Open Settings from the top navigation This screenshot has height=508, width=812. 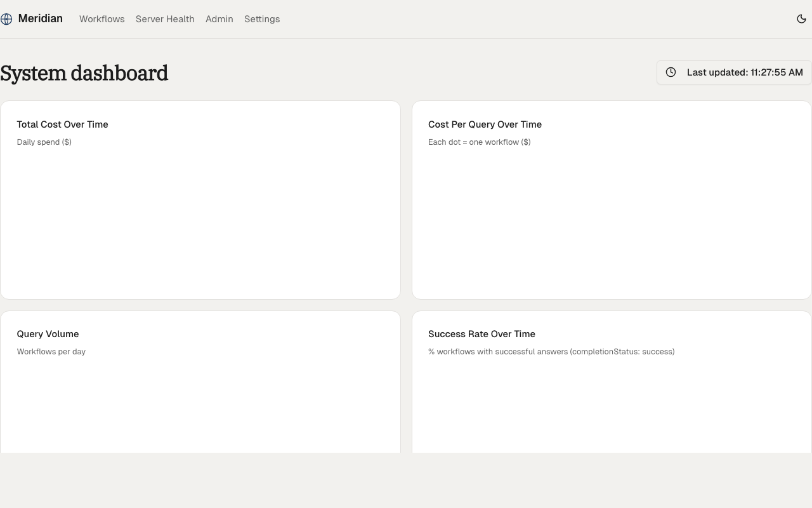(262, 19)
